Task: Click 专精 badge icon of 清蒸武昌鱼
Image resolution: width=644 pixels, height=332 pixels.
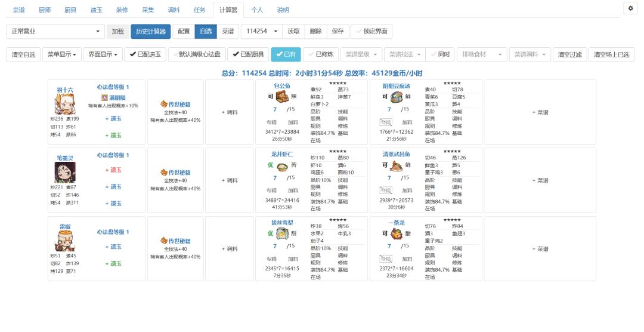Action: [x=386, y=190]
